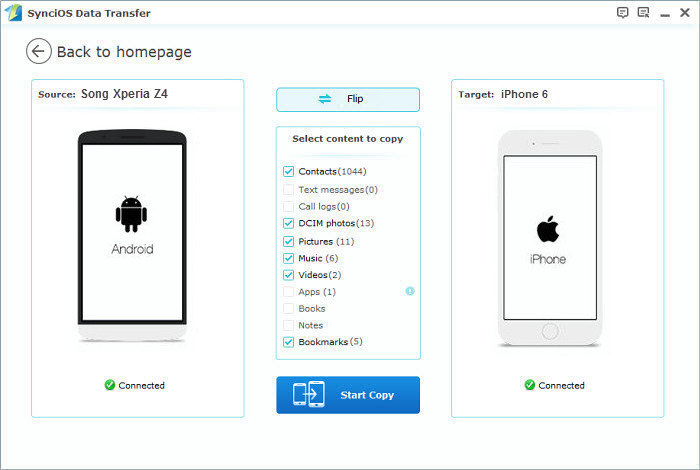Click the Flip button to swap devices

[348, 99]
